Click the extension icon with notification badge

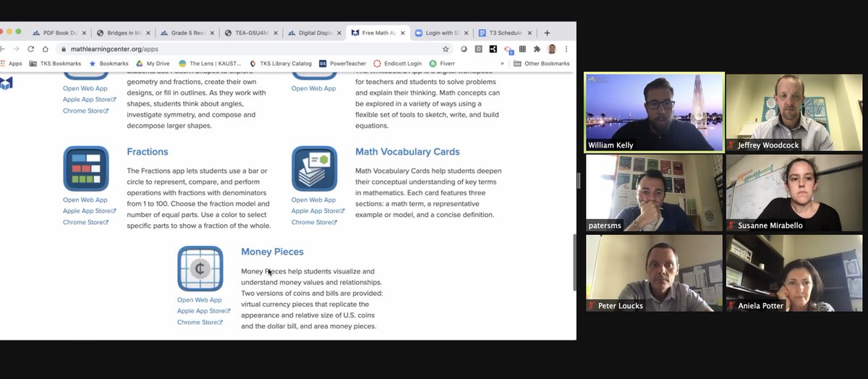click(508, 49)
